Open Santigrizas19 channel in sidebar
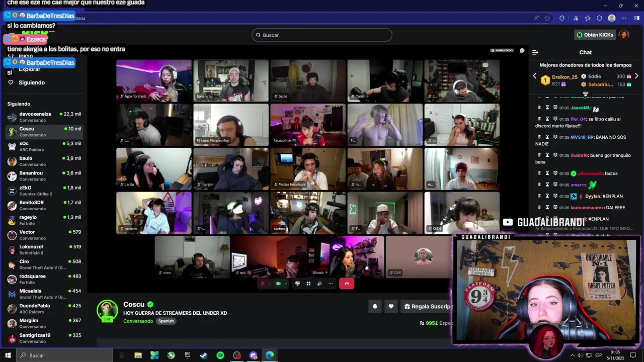Image resolution: width=644 pixels, height=362 pixels. [x=44, y=338]
